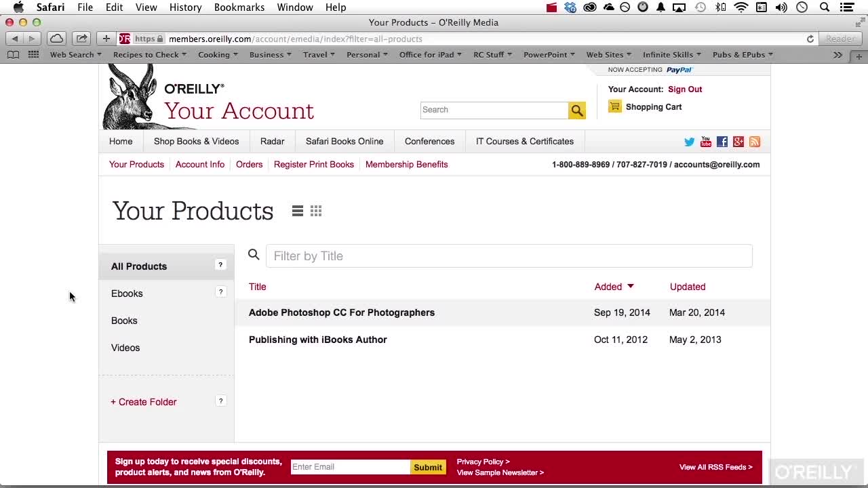868x488 pixels.
Task: Show help for Create Folder
Action: [x=220, y=401]
